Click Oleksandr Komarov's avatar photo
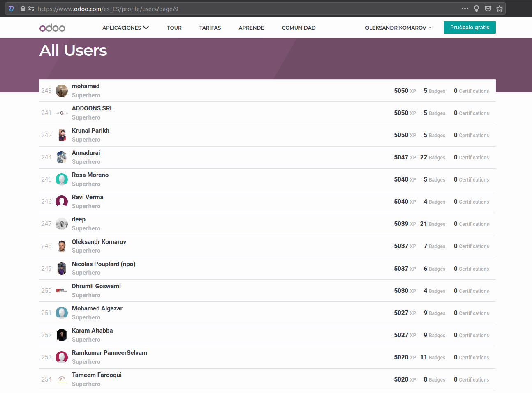 pyautogui.click(x=62, y=246)
